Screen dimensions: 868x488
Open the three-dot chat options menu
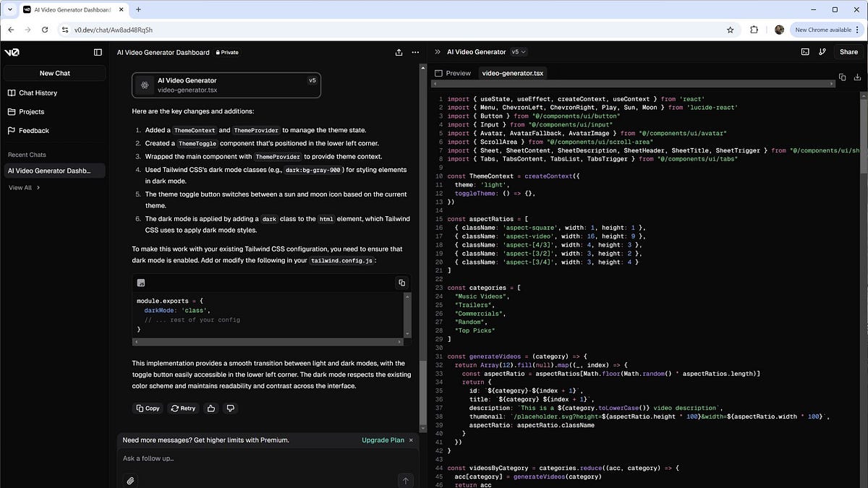pos(415,52)
